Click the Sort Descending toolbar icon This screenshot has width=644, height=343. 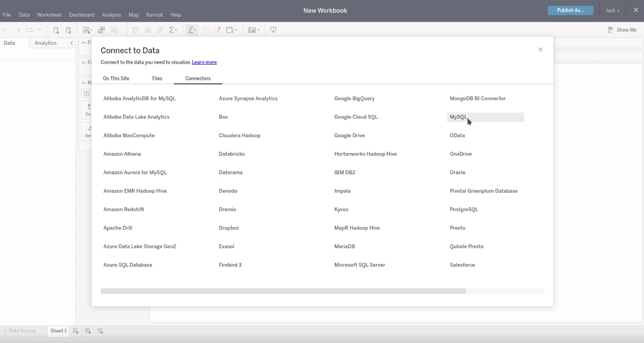[160, 30]
